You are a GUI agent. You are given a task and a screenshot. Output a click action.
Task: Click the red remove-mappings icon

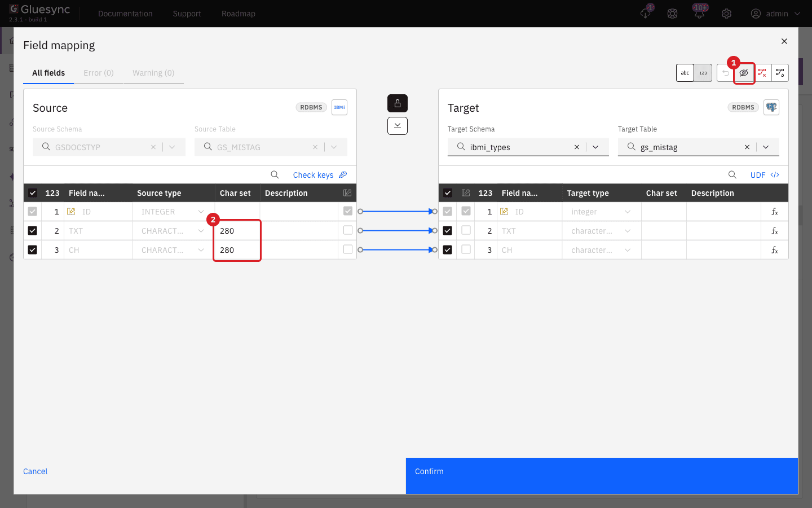click(x=762, y=73)
